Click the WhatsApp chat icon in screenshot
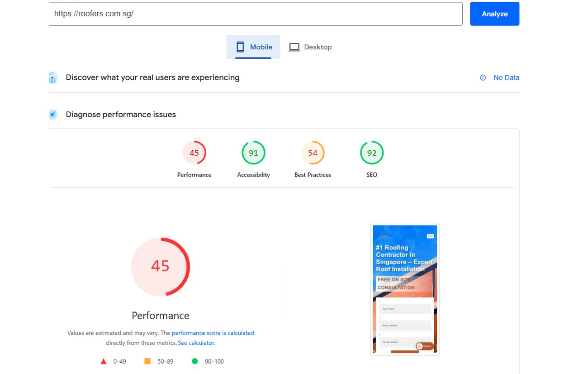The width and height of the screenshot is (588, 374). tap(420, 346)
